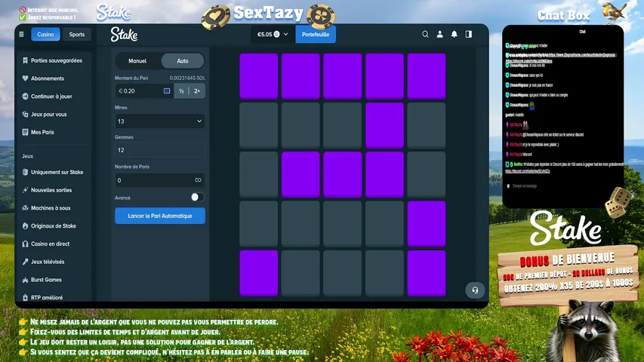Halve the bet with ½ button
644x362 pixels.
coord(181,90)
